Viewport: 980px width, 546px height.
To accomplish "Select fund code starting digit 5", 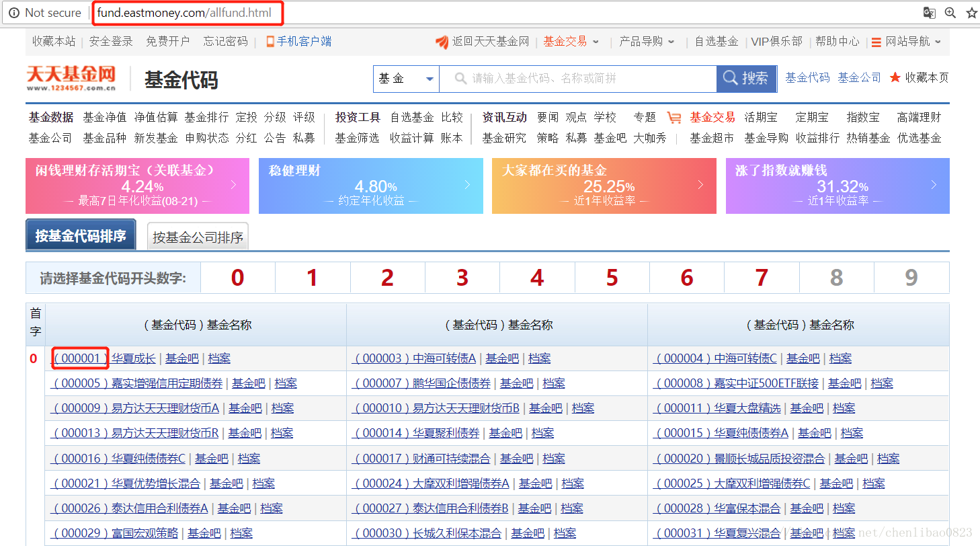I will pos(612,278).
